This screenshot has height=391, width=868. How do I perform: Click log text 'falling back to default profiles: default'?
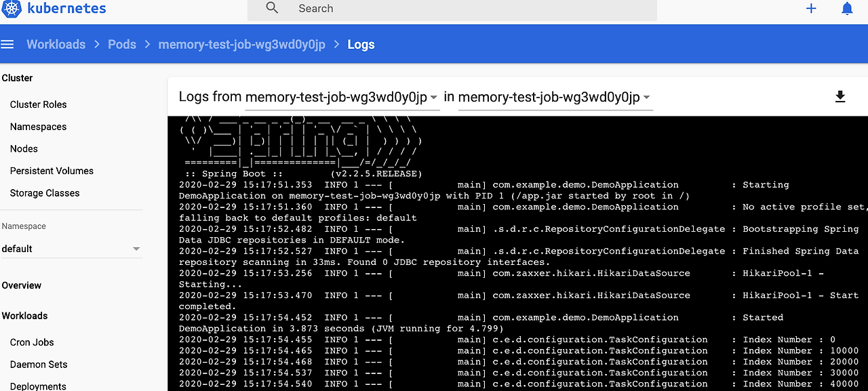tap(298, 218)
